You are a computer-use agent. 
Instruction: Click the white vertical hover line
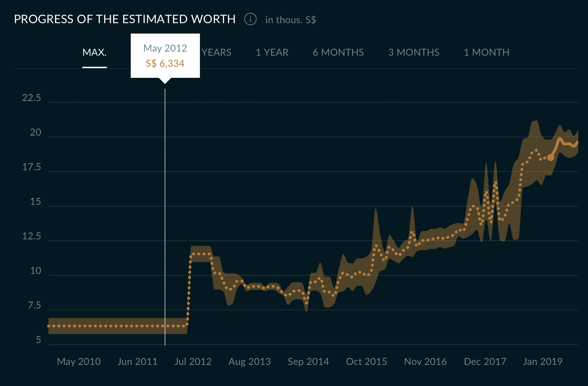165,214
